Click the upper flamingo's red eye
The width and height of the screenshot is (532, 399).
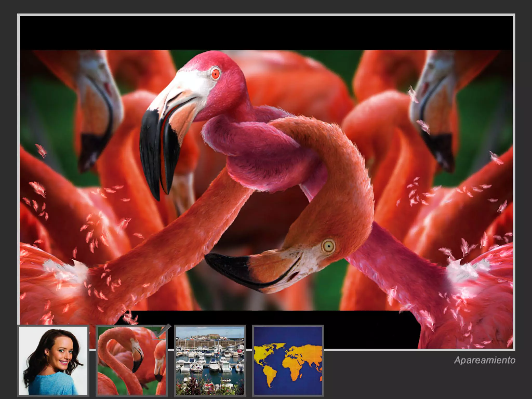215,74
